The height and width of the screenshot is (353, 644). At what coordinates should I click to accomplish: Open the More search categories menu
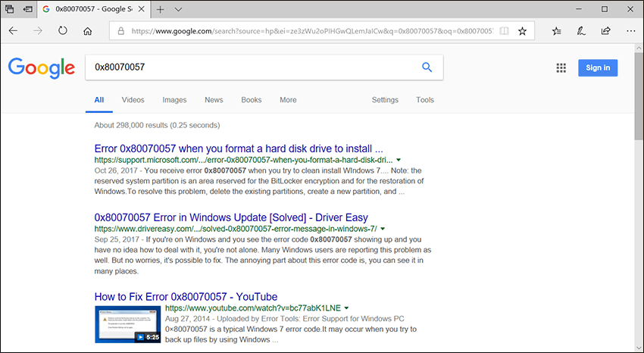coord(288,100)
